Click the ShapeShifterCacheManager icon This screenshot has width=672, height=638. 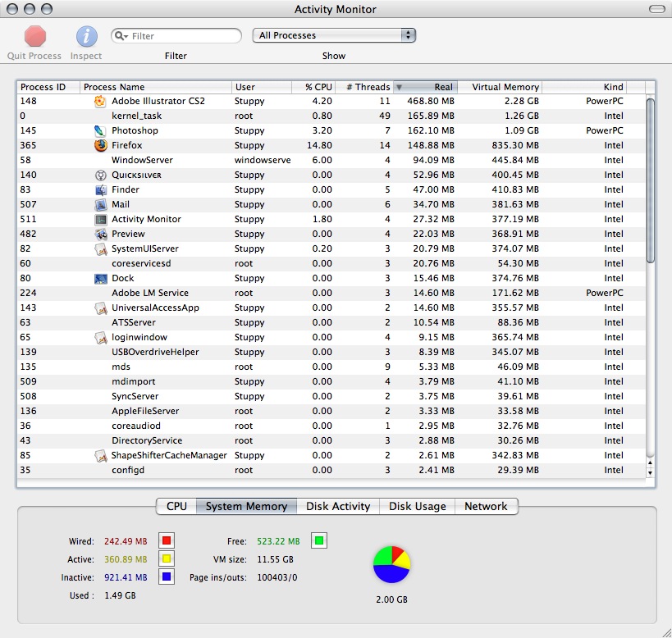click(100, 456)
